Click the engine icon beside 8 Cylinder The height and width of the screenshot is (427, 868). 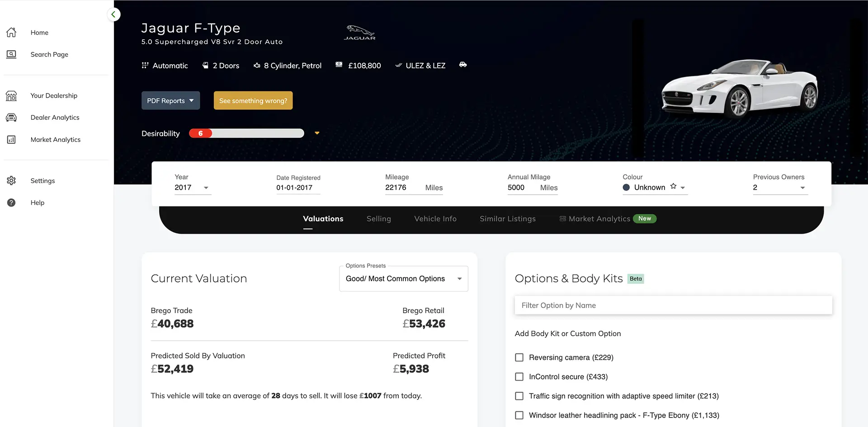[x=257, y=66]
